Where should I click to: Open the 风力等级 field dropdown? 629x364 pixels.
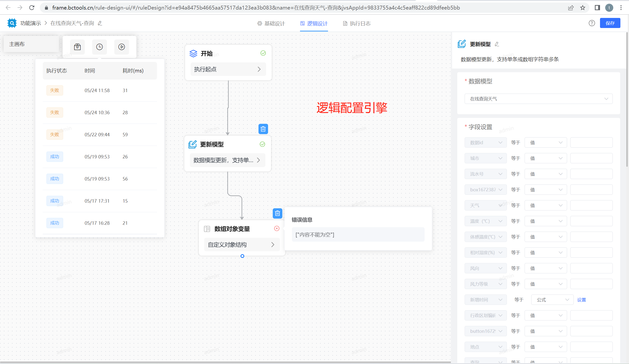click(486, 284)
